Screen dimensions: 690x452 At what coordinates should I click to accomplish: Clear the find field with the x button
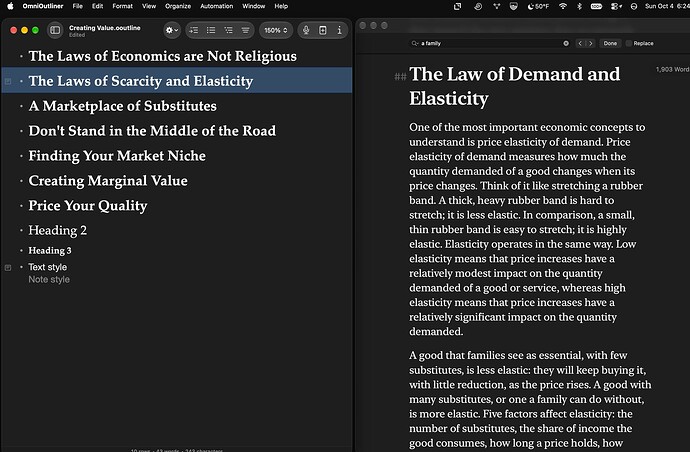566,43
